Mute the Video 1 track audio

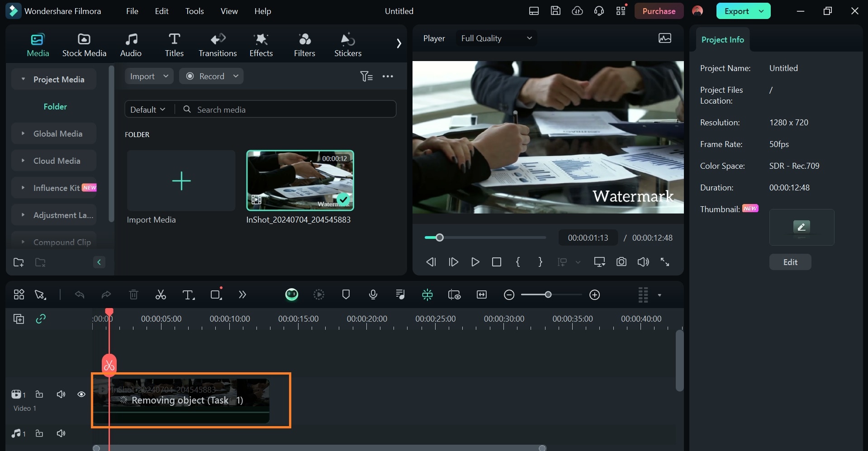pyautogui.click(x=61, y=394)
